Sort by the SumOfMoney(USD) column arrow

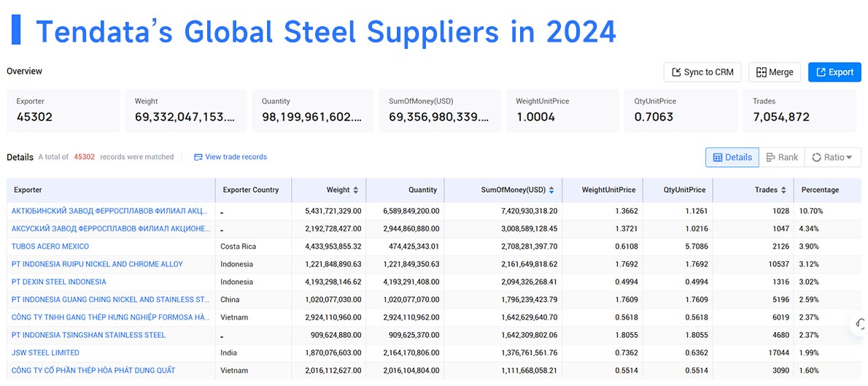pos(551,190)
